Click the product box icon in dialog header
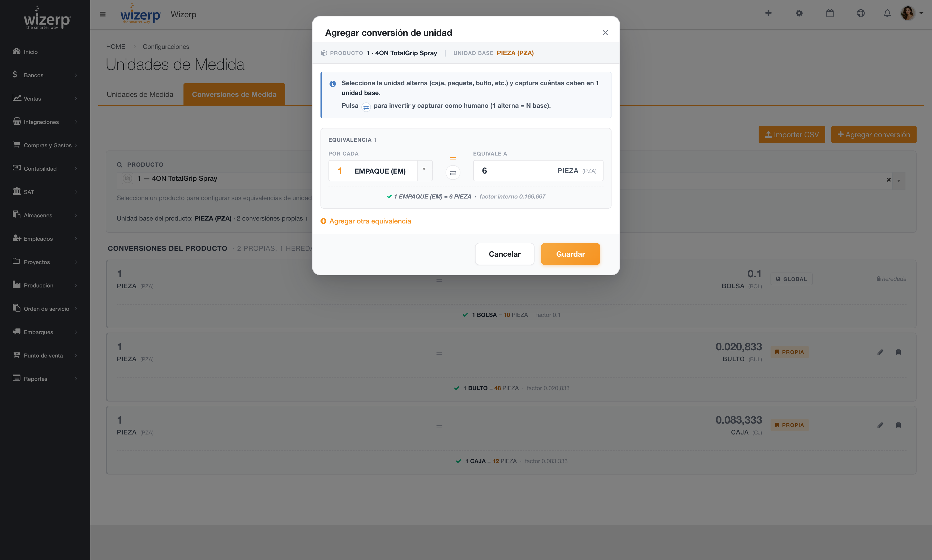932x560 pixels. (x=323, y=53)
